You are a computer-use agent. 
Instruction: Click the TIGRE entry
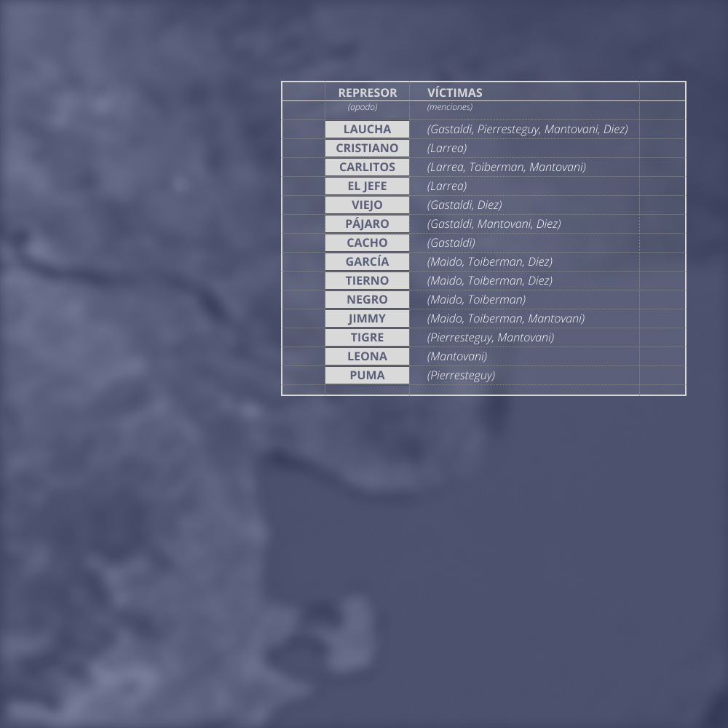click(x=367, y=338)
